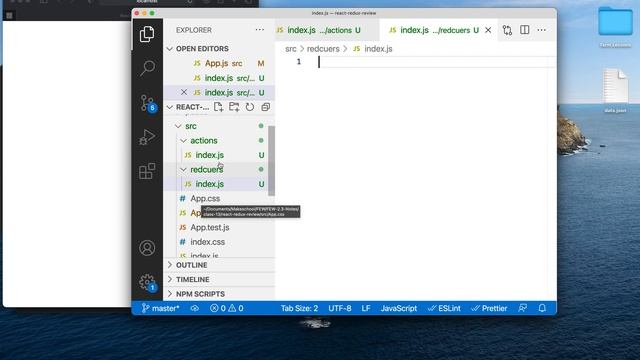Click the sync changes cloud icon in status bar
This screenshot has width=640, height=360.
195,308
